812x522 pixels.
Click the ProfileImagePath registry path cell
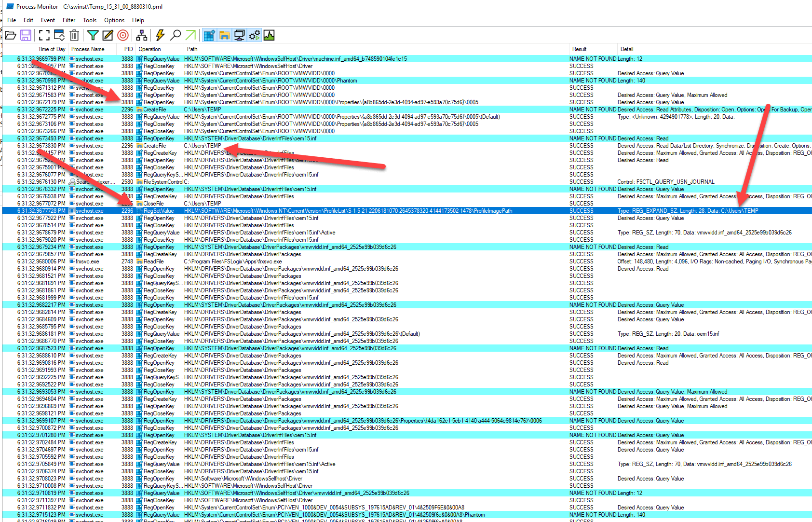[348, 211]
